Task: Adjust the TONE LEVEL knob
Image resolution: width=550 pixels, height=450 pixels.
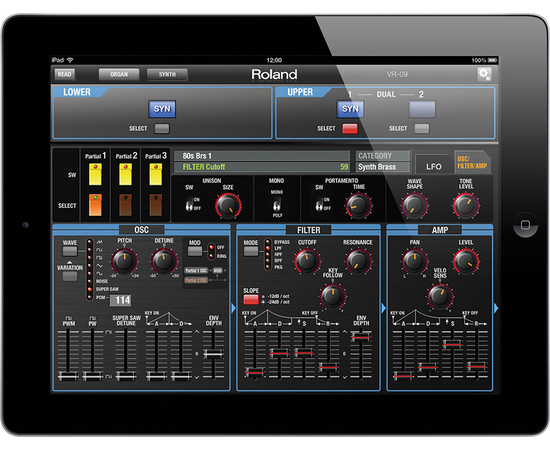Action: coord(466,206)
